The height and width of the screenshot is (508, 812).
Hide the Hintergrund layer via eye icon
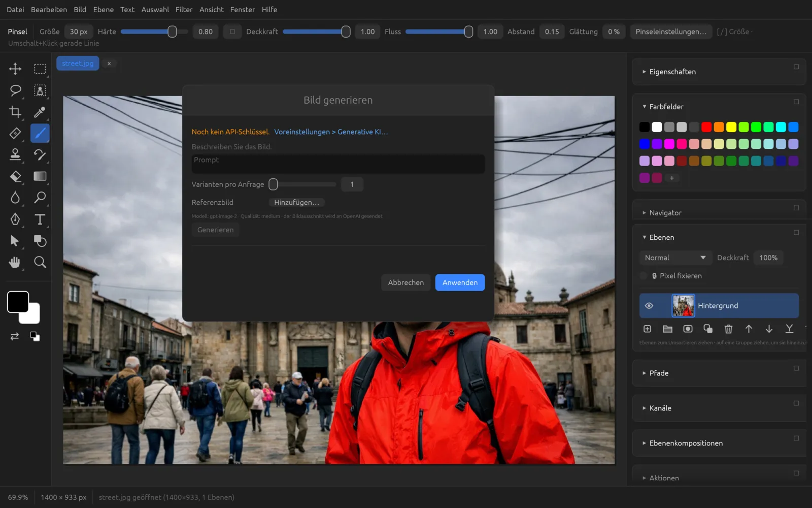649,306
